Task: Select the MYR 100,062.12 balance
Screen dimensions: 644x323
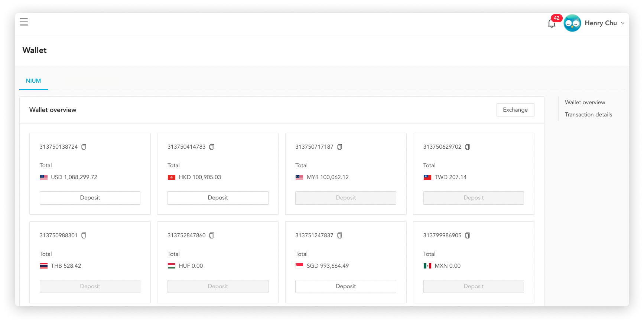Action: (x=328, y=177)
